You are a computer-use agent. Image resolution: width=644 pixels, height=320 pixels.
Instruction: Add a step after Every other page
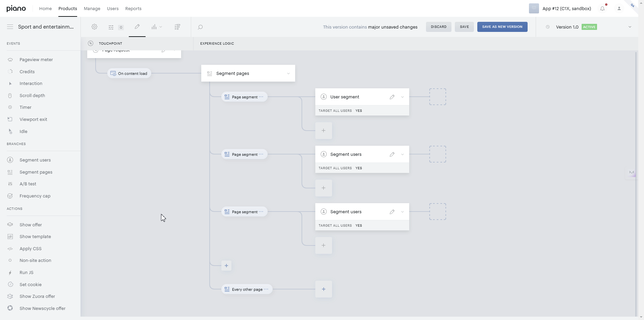[324, 289]
